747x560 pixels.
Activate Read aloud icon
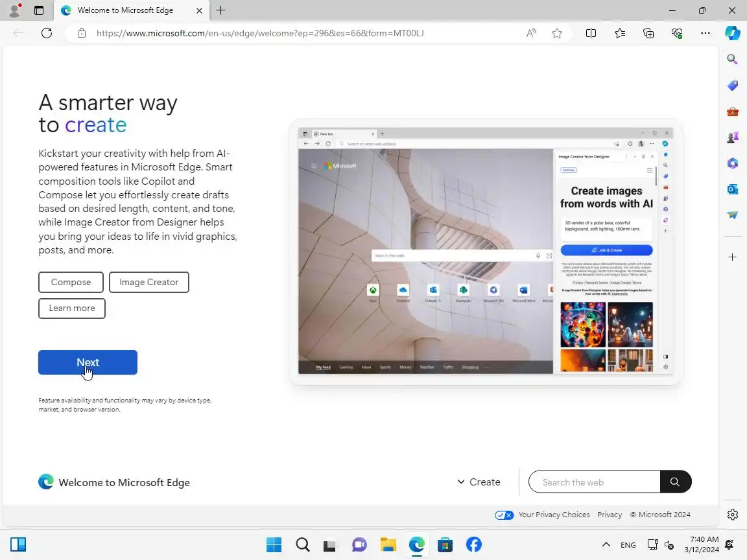[x=530, y=33]
